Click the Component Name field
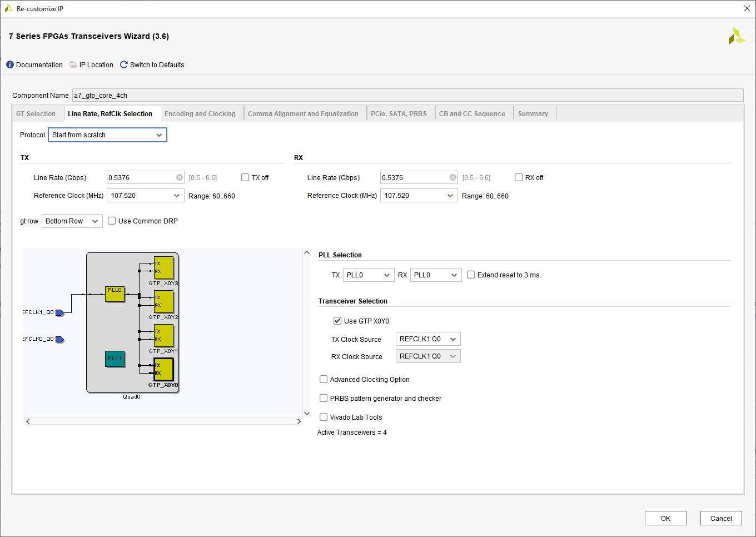Viewport: 756px width, 537px height. 407,96
